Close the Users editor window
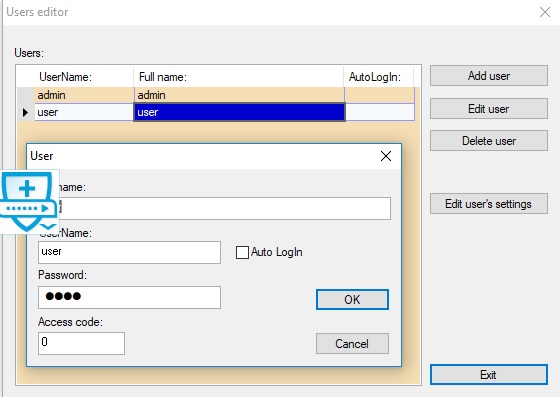This screenshot has width=560, height=397. tap(545, 12)
